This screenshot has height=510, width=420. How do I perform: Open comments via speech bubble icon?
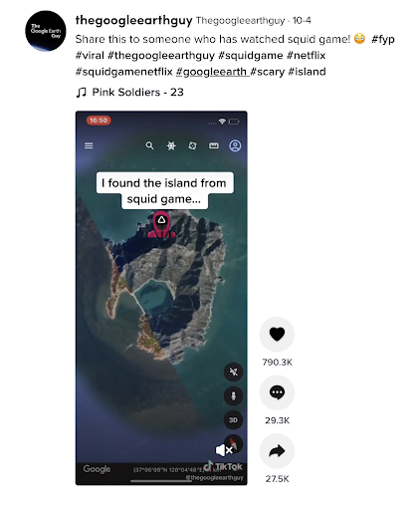click(x=277, y=392)
